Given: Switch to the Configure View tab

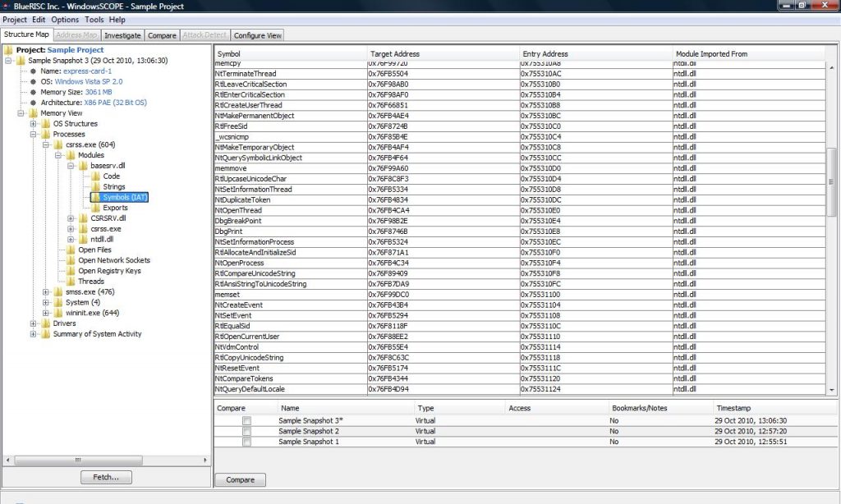Looking at the screenshot, I should (257, 35).
